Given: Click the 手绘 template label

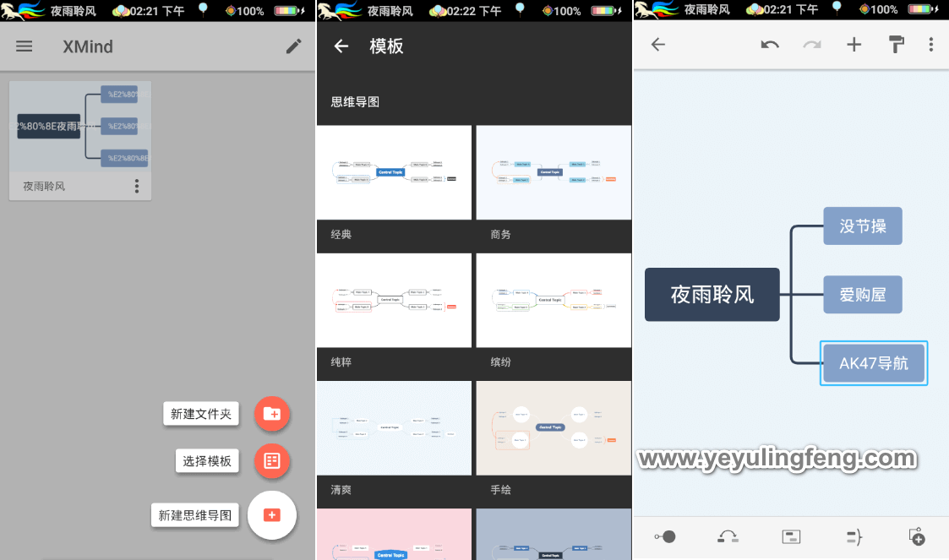Looking at the screenshot, I should (x=500, y=490).
